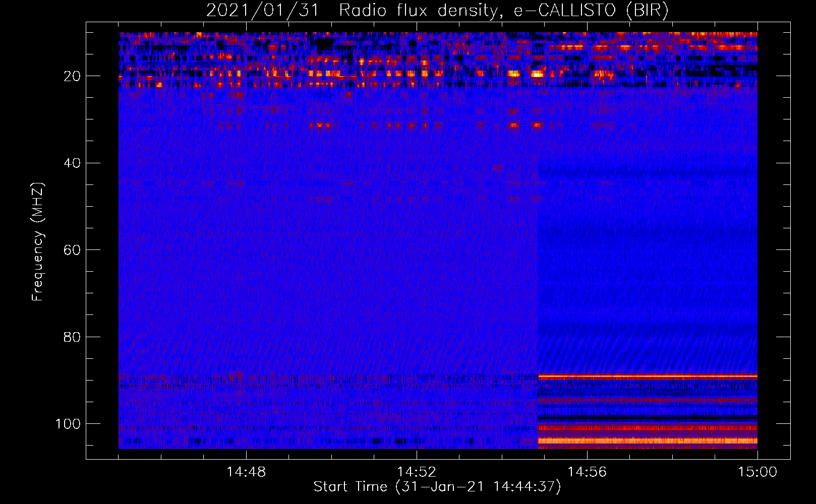The image size is (816, 504).
Task: Click the 100 frequency tick label
Action: pyautogui.click(x=68, y=424)
